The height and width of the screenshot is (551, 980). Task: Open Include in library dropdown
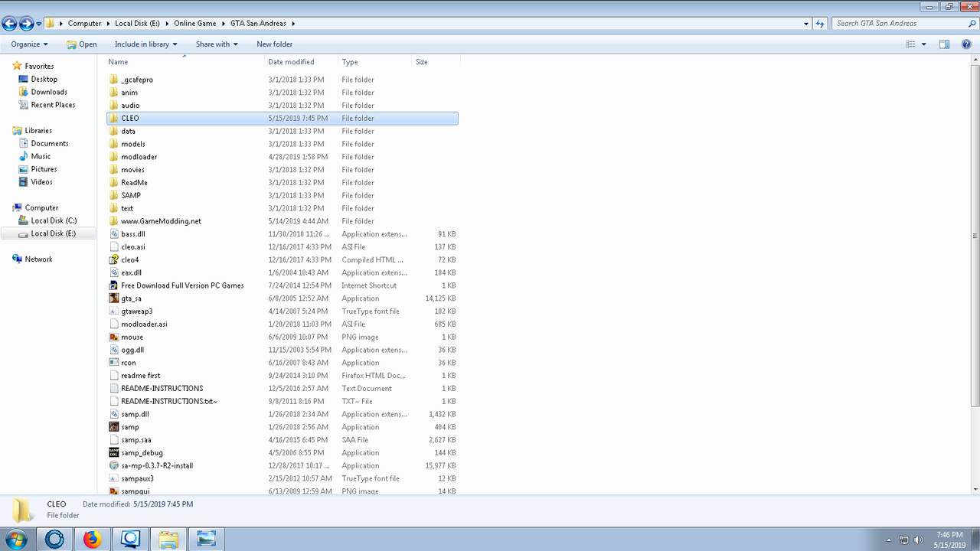(x=145, y=44)
